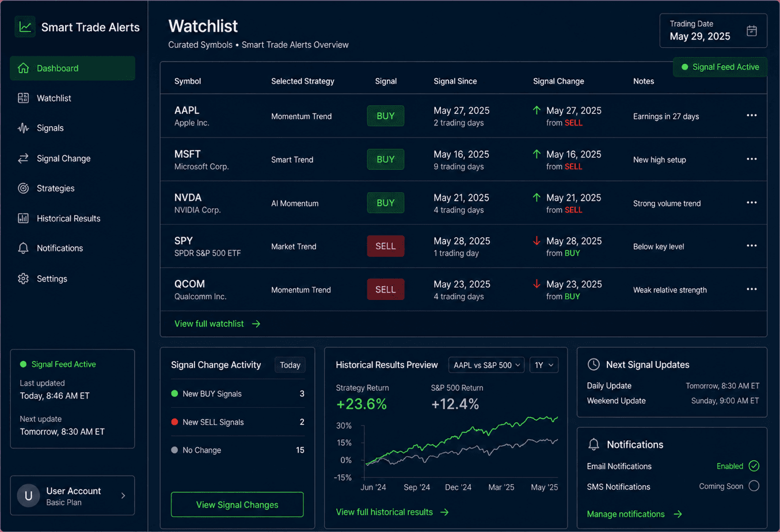780x532 pixels.
Task: Click the NVDA symbol cell
Action: pos(198,203)
